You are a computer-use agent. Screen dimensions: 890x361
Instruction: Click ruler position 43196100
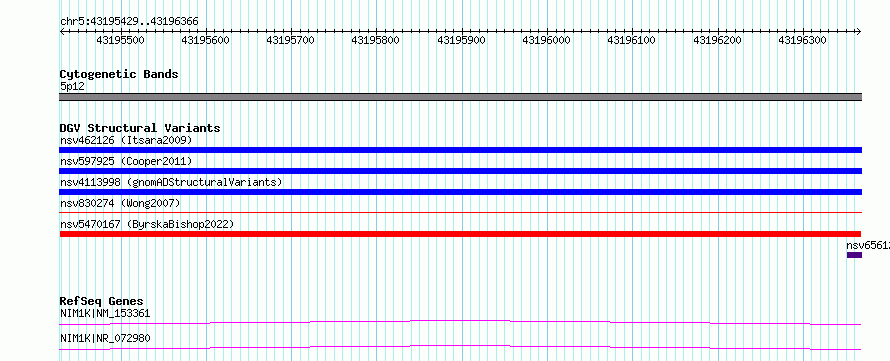click(632, 40)
